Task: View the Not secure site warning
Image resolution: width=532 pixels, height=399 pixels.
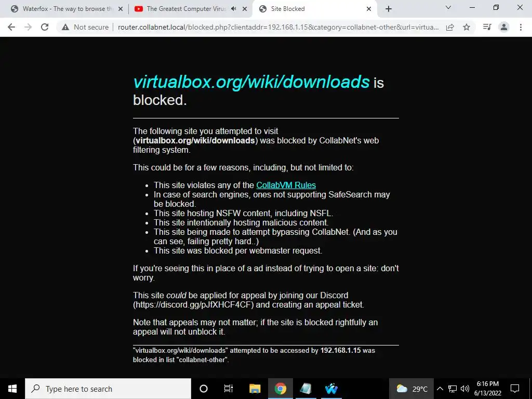Action: tap(85, 27)
